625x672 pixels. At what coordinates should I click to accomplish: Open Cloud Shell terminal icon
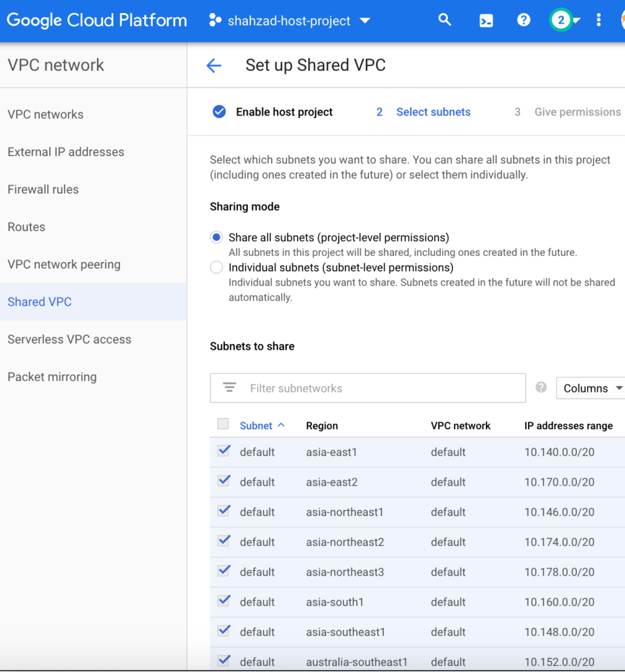486,20
